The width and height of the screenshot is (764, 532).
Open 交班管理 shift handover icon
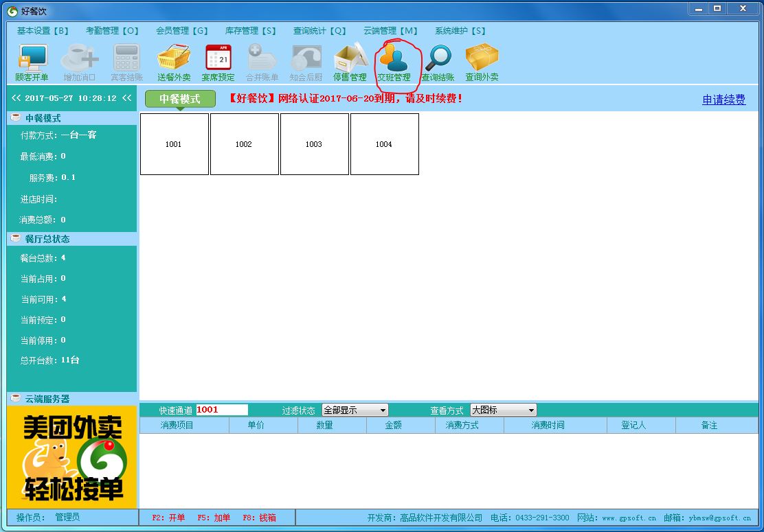(x=394, y=62)
